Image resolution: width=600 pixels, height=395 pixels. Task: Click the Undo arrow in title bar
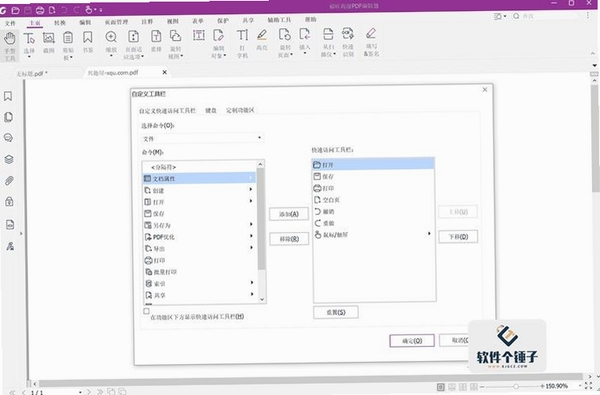[x=64, y=10]
